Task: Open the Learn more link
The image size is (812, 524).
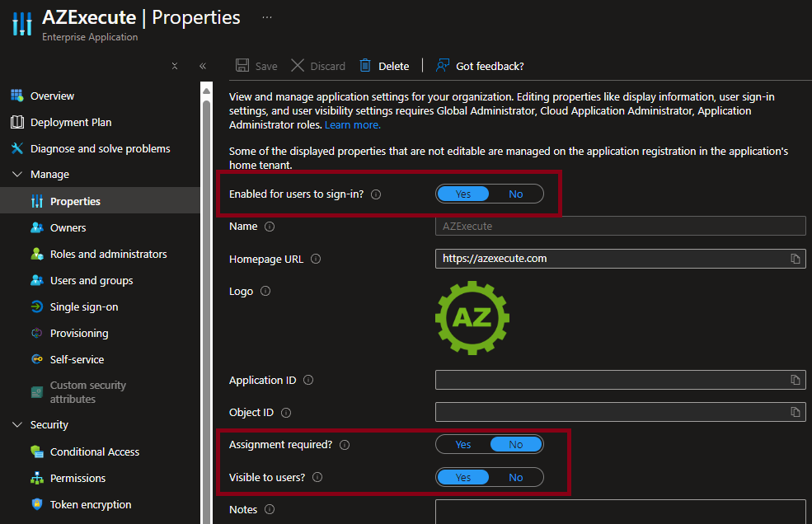Action: (x=353, y=124)
